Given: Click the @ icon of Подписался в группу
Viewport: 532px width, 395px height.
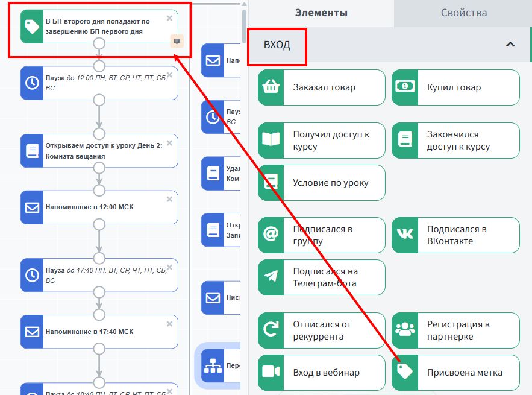Looking at the screenshot, I should tap(271, 234).
